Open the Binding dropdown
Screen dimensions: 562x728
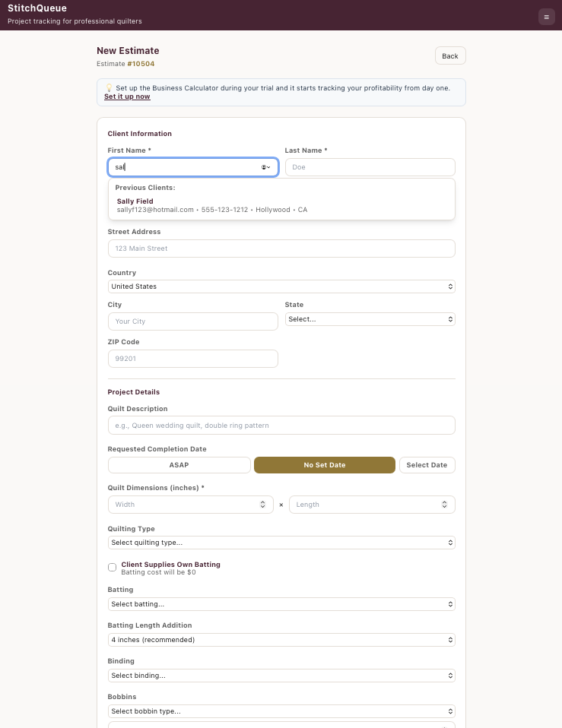(281, 676)
